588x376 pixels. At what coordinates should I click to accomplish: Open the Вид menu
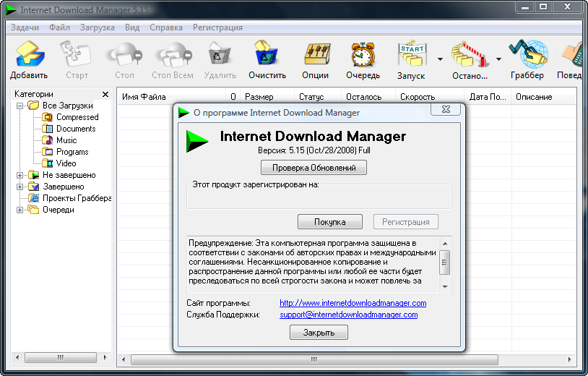132,27
